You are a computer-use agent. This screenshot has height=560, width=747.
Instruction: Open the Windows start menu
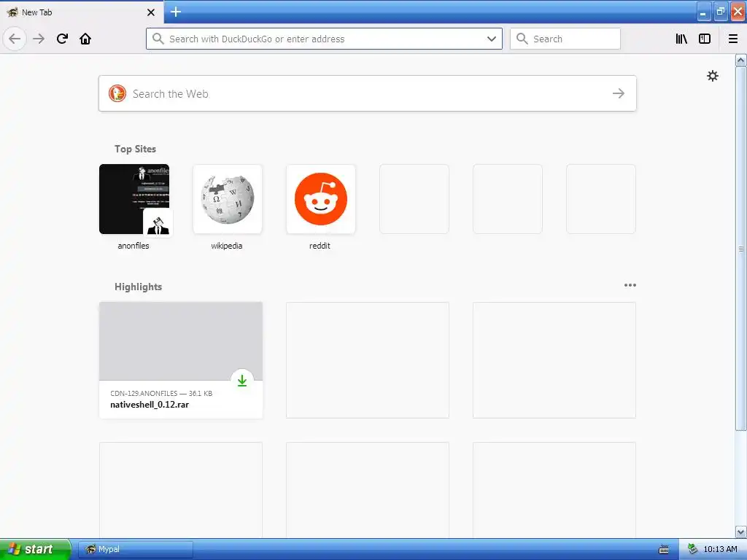tap(35, 549)
